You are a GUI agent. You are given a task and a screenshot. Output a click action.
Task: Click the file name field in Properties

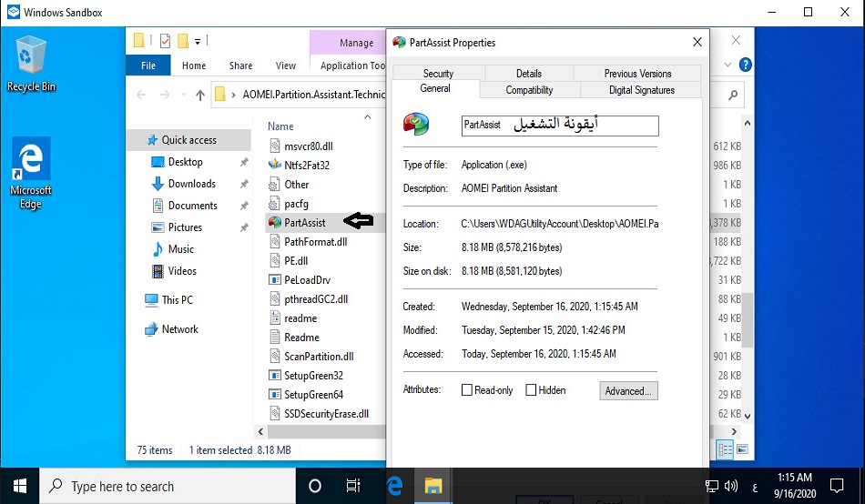559,126
